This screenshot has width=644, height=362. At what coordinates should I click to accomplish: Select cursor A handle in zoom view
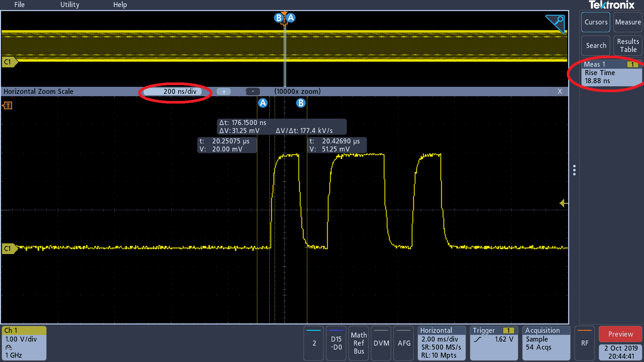(x=263, y=103)
